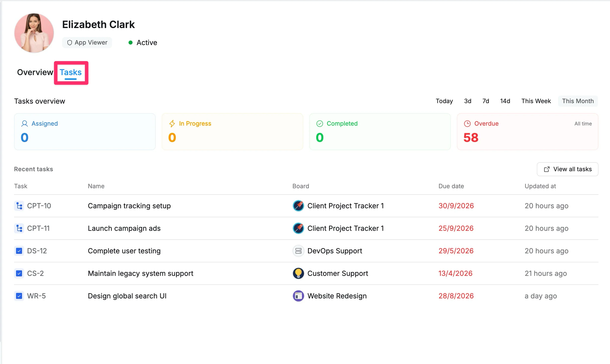Click the task checkbox icon for CS-2
This screenshot has height=364, width=610.
click(19, 273)
